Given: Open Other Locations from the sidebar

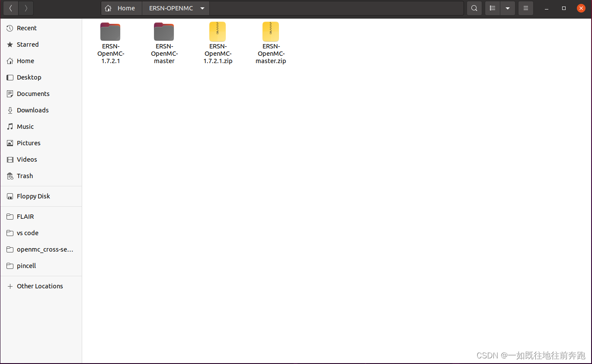Looking at the screenshot, I should (x=39, y=286).
